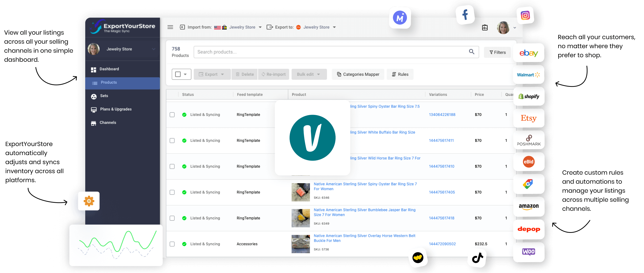
Task: Click the Facebook logo icon
Action: tap(465, 15)
